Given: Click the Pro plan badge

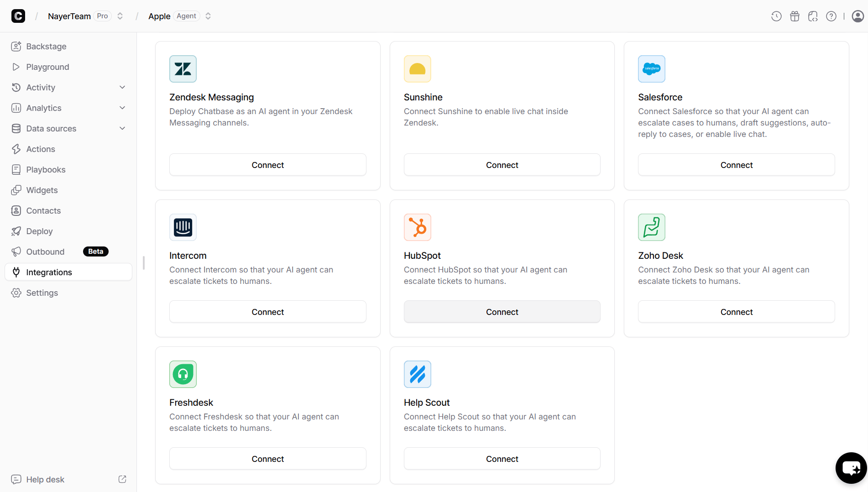Looking at the screenshot, I should tap(102, 16).
